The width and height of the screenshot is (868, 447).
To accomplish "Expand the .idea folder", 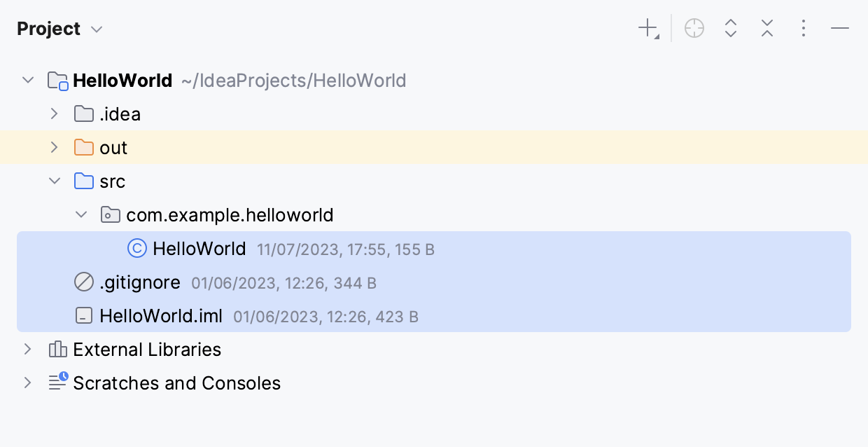I will pos(55,114).
